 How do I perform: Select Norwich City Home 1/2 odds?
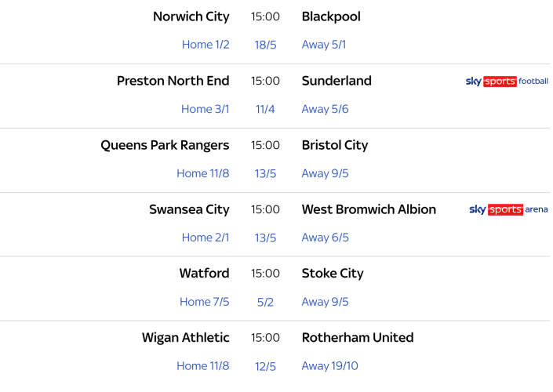(206, 45)
